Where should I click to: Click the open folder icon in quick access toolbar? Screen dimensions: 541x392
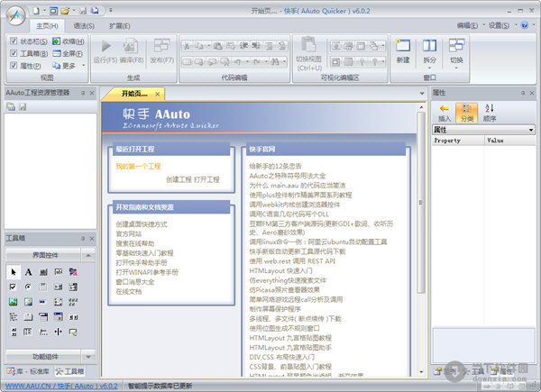pos(65,11)
